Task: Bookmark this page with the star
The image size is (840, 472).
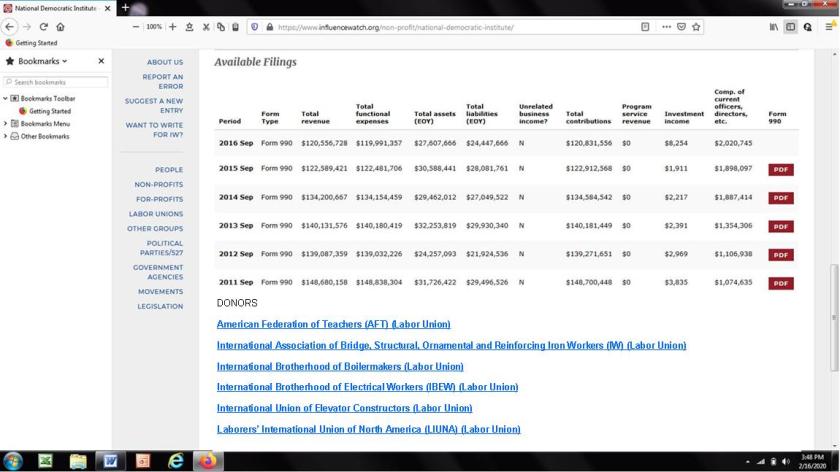Action: 696,27
